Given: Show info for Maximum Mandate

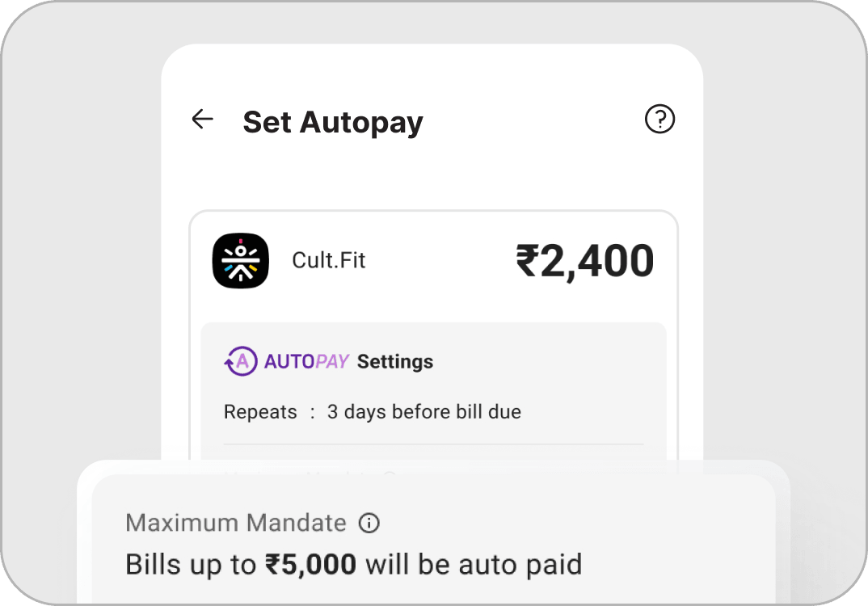Looking at the screenshot, I should tap(369, 523).
